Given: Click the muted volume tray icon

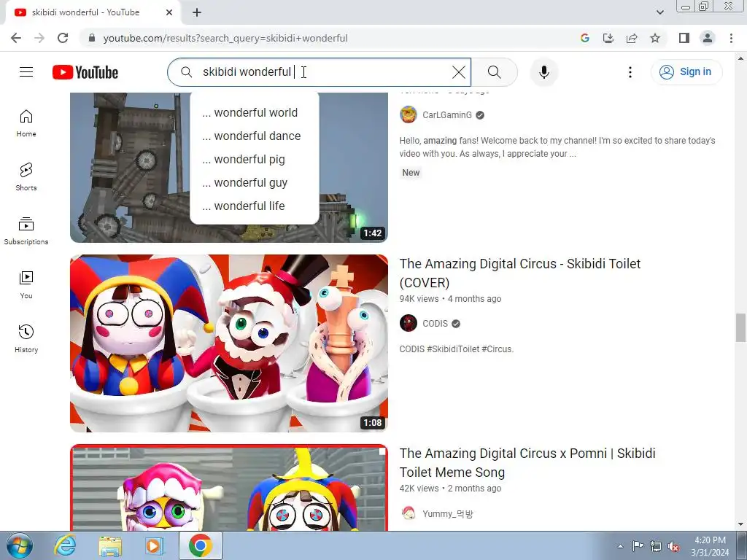Looking at the screenshot, I should [x=673, y=545].
